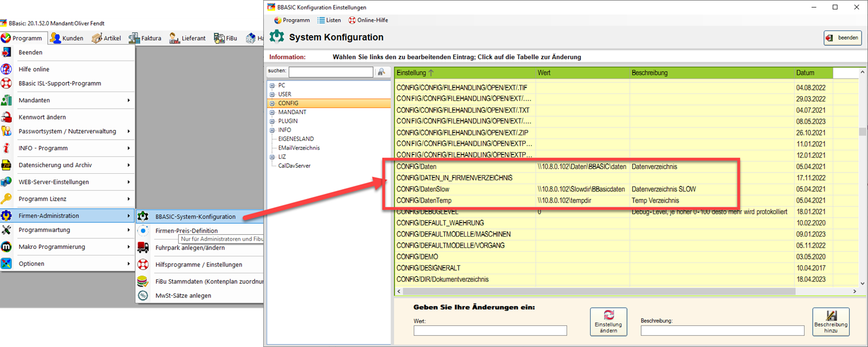This screenshot has height=347, width=868.
Task: Open the Lieferant menu
Action: pos(187,38)
